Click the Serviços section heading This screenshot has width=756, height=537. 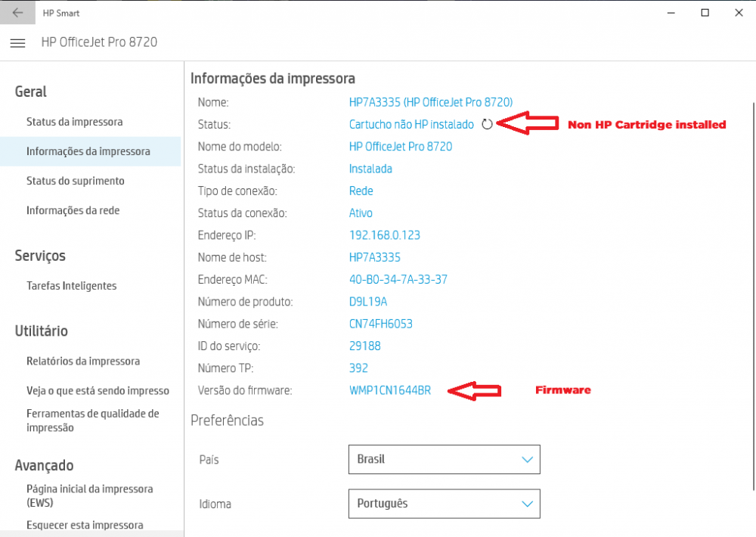40,256
